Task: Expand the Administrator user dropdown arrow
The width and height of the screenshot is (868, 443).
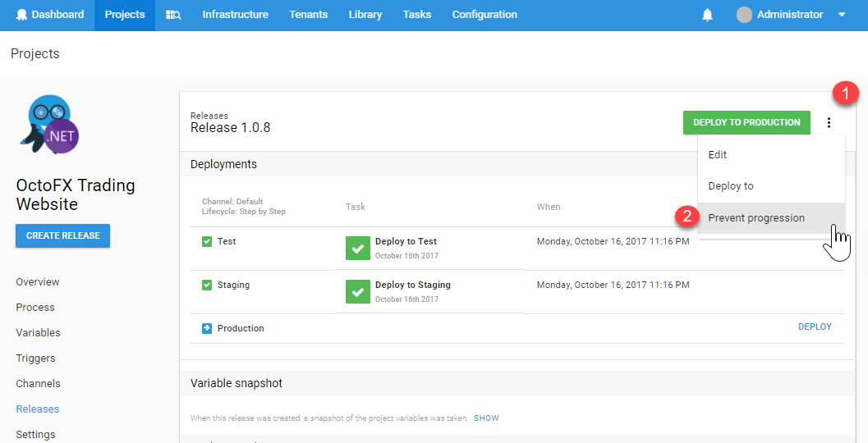Action: coord(842,15)
